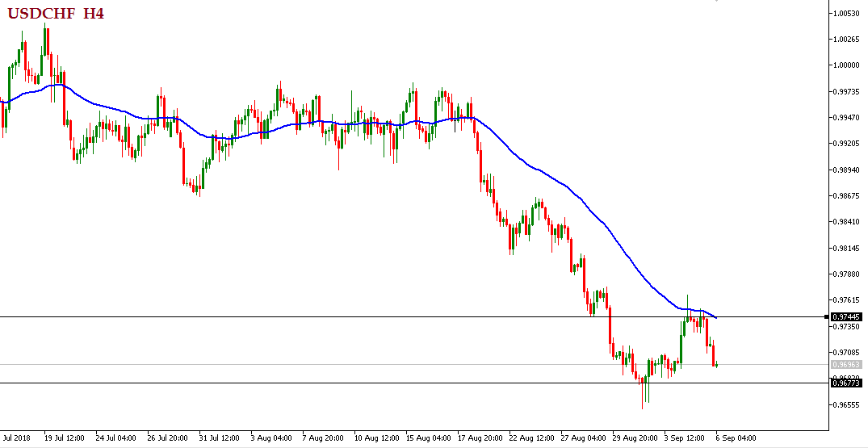Click the 1.00530 price axis label
The width and height of the screenshot is (868, 448).
coord(846,13)
